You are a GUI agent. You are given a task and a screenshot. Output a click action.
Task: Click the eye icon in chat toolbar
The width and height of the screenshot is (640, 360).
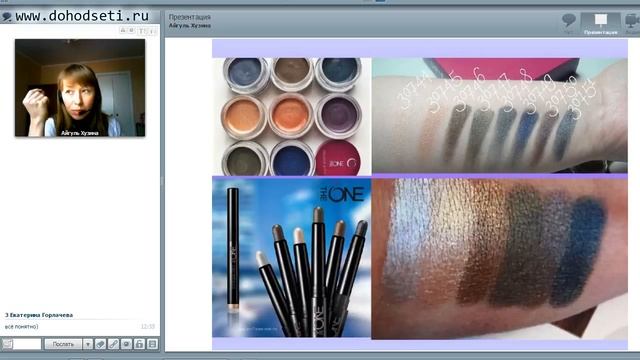click(x=127, y=344)
